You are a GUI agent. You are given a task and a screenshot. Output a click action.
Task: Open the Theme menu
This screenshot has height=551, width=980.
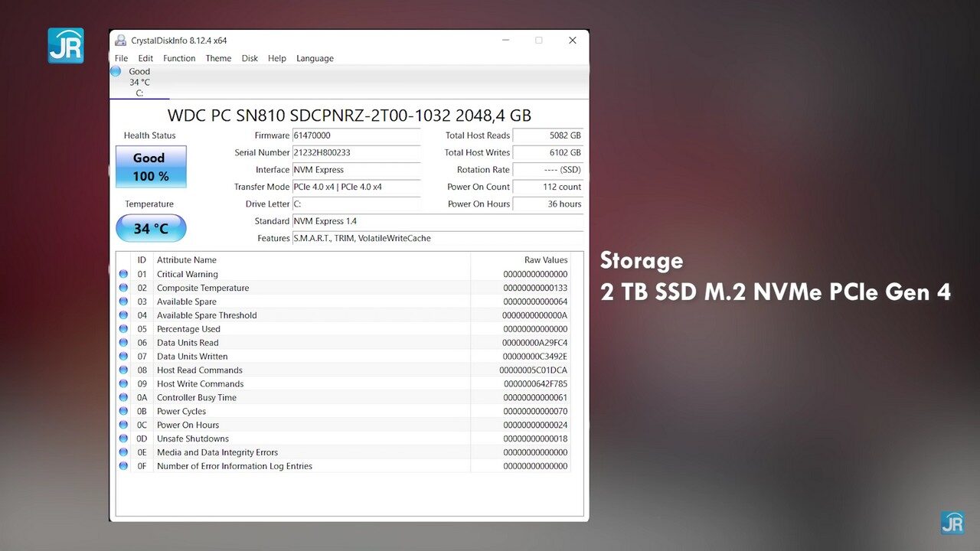[218, 58]
